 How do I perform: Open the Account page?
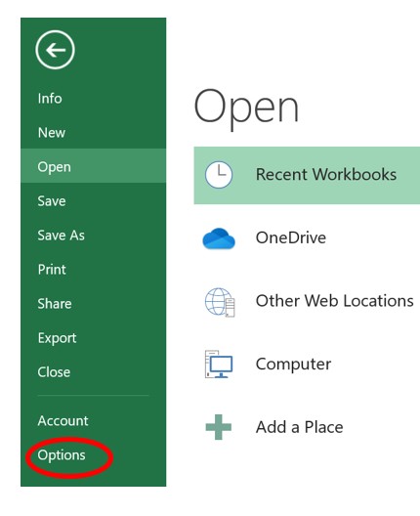[x=93, y=421]
